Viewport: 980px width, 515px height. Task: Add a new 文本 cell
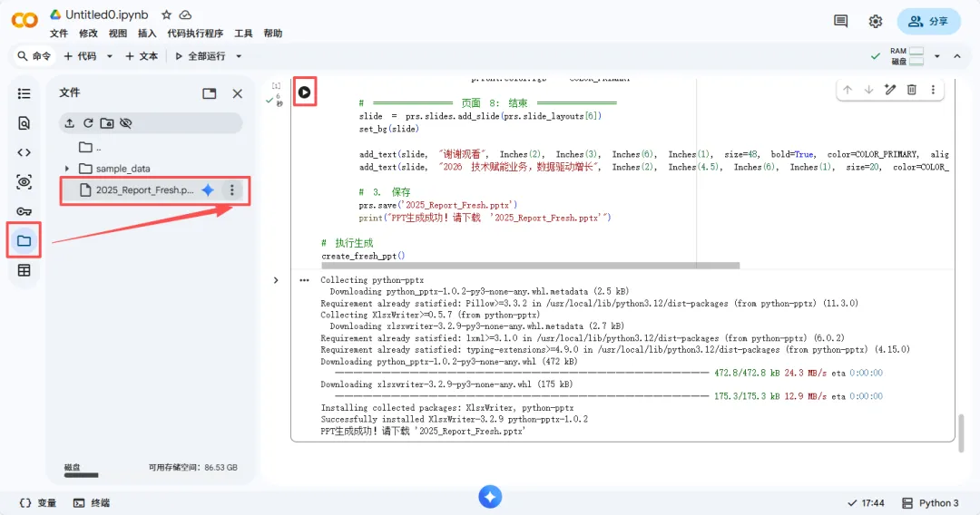(142, 56)
